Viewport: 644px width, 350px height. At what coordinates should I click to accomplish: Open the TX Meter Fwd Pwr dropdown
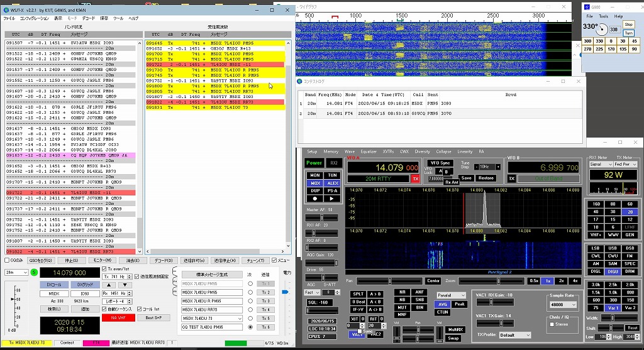click(626, 164)
